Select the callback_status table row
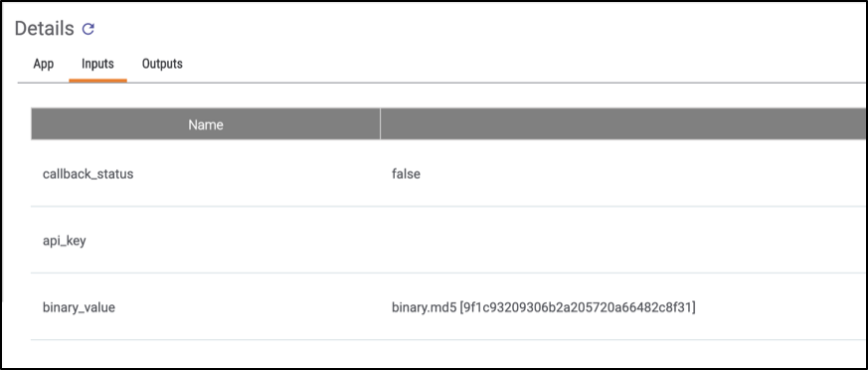Image resolution: width=868 pixels, height=370 pixels. [449, 173]
